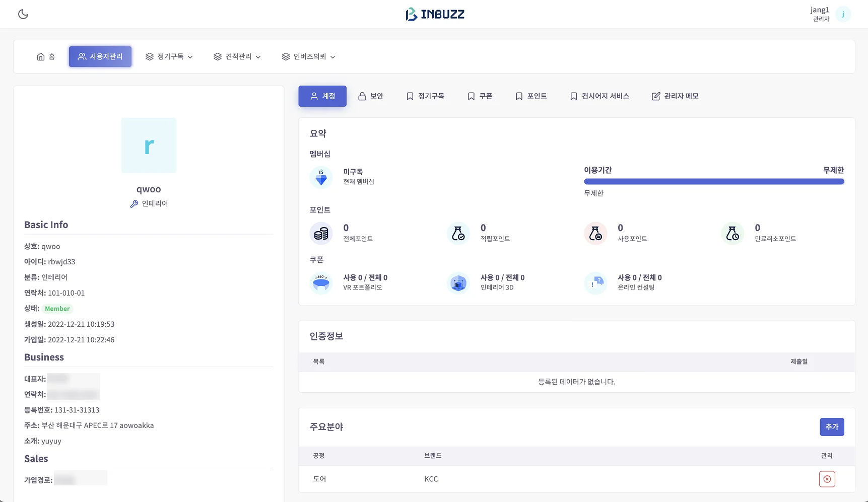Screen dimensions: 868x502
Task: Click 인테리어 3D coupon icon
Action: (x=458, y=283)
